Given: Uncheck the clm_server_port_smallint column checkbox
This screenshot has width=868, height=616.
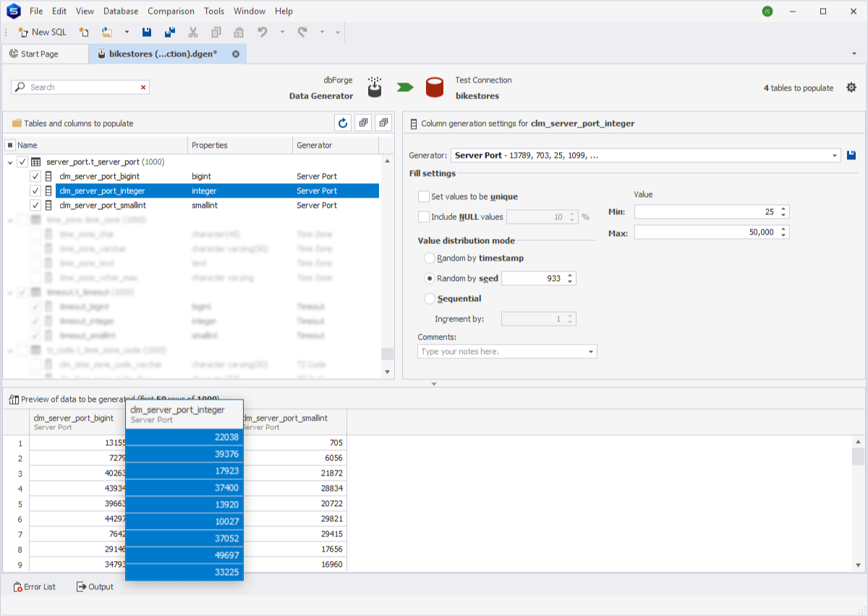Looking at the screenshot, I should [35, 206].
